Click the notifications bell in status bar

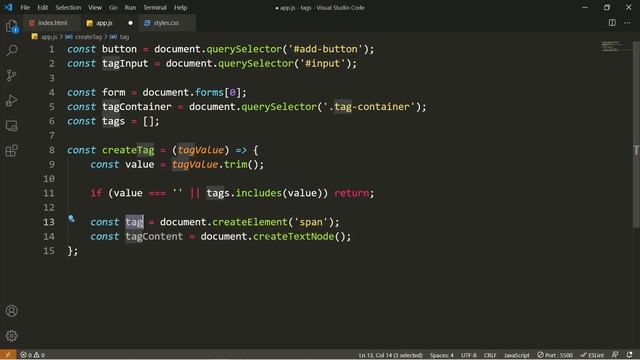pyautogui.click(x=629, y=355)
